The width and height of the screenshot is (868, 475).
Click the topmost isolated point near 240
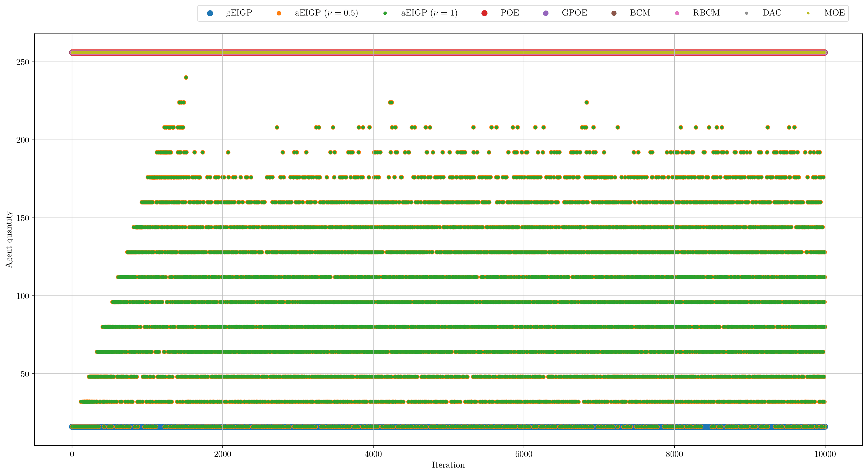pyautogui.click(x=186, y=78)
